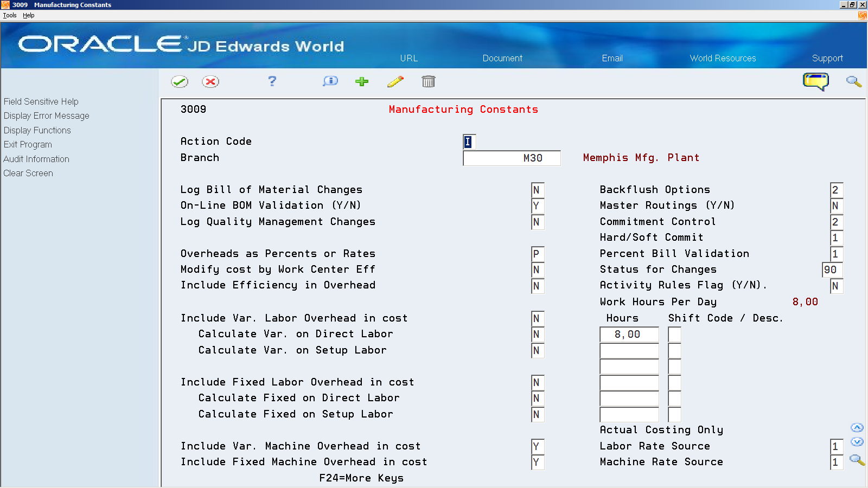Click the Percent Bill Validation field

pos(837,254)
